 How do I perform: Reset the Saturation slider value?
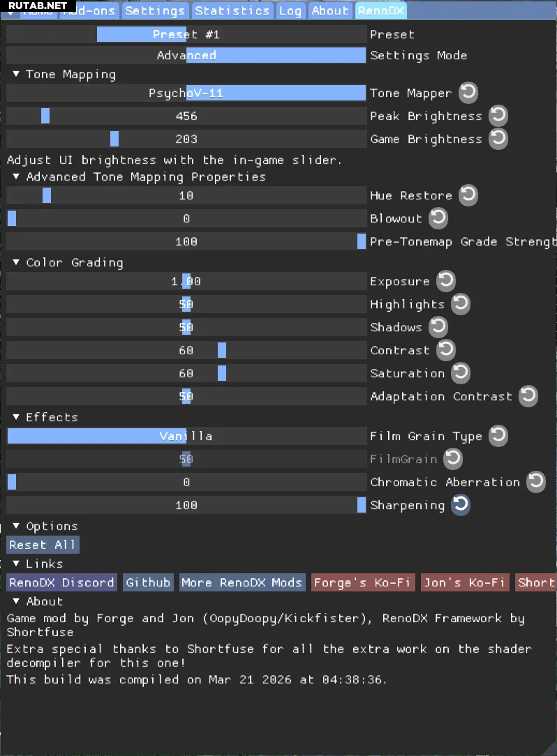click(x=460, y=372)
